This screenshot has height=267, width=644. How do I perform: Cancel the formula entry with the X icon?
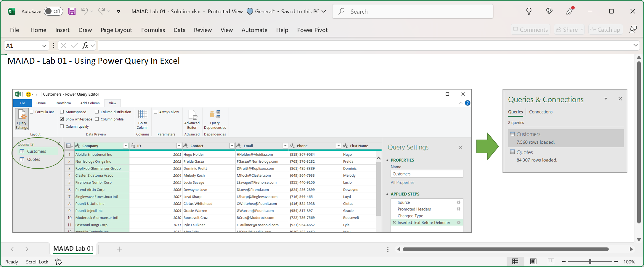click(x=64, y=45)
